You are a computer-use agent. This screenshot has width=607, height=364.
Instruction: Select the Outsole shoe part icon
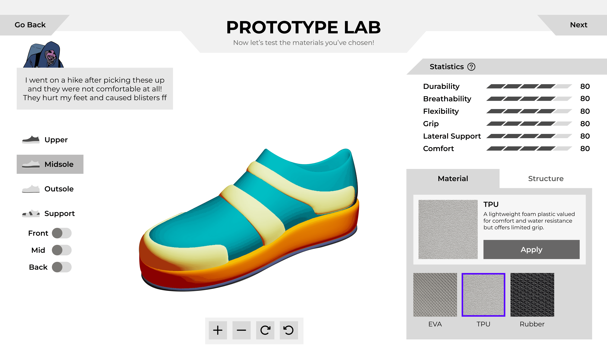click(x=31, y=189)
